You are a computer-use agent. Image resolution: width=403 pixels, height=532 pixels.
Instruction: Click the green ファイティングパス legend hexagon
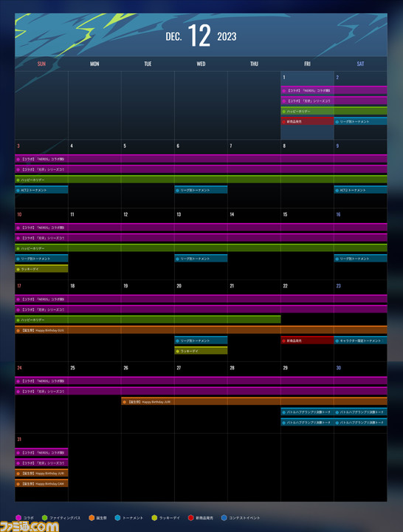45,518
